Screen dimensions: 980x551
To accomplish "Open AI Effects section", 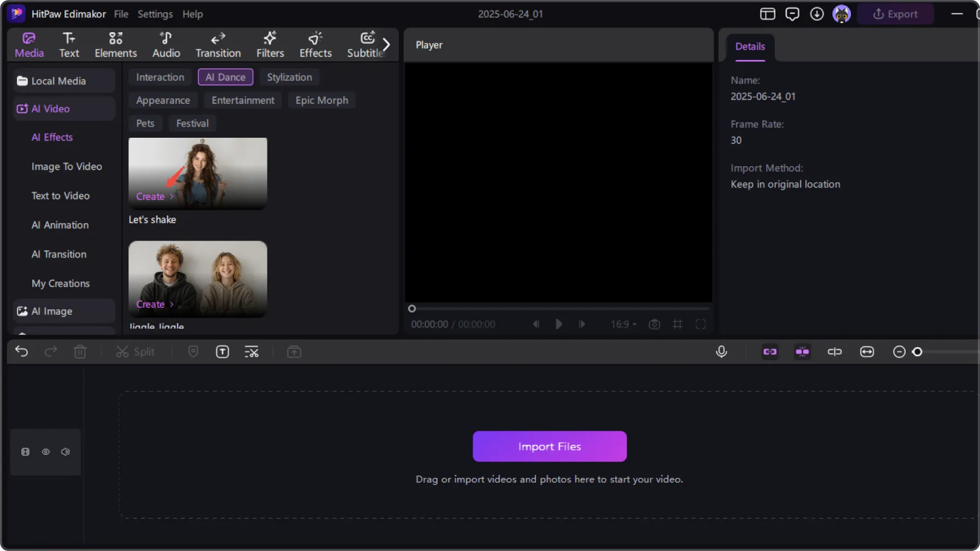I will coord(52,137).
